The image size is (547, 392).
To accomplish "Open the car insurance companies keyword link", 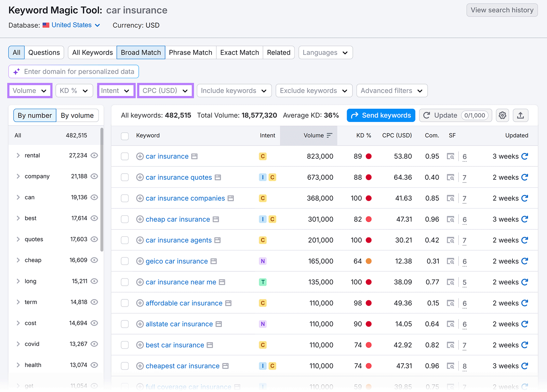I will (185, 199).
